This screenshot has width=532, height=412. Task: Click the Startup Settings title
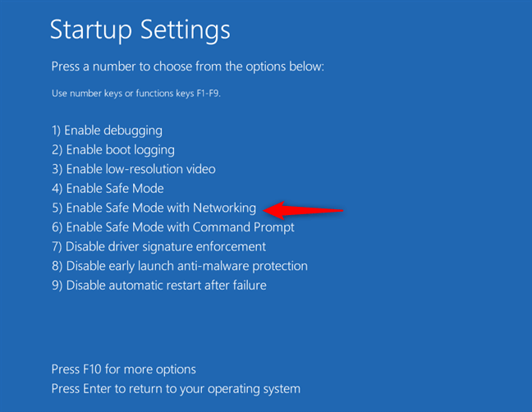(140, 30)
